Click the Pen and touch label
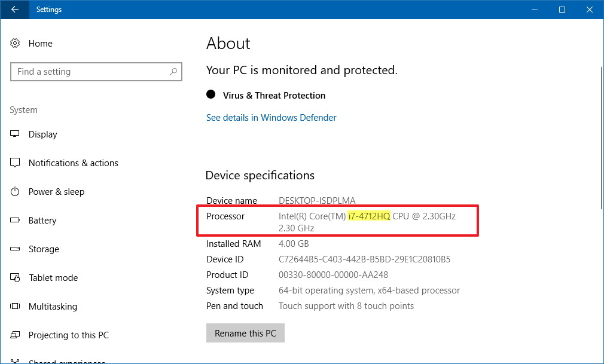This screenshot has width=604, height=364. tap(234, 306)
